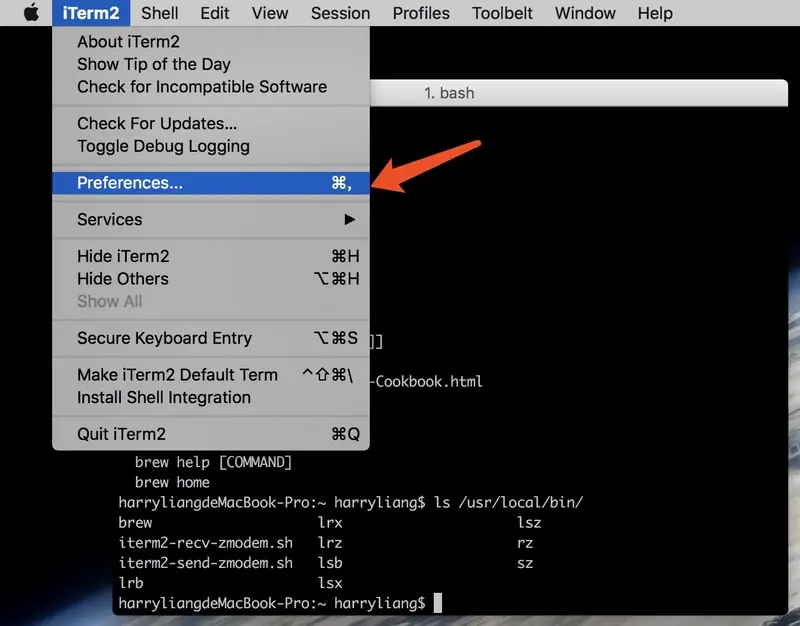Click 'lrx' in the listing
Viewport: 800px width, 626px height.
(x=330, y=522)
